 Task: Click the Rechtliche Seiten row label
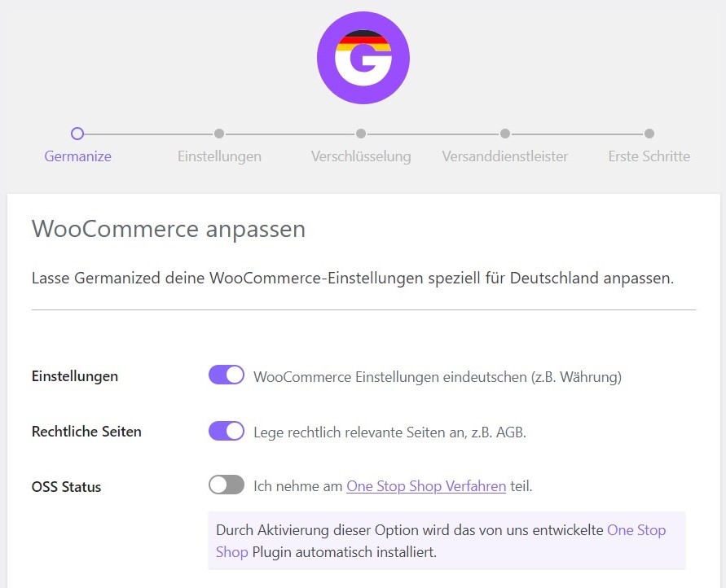(x=86, y=432)
